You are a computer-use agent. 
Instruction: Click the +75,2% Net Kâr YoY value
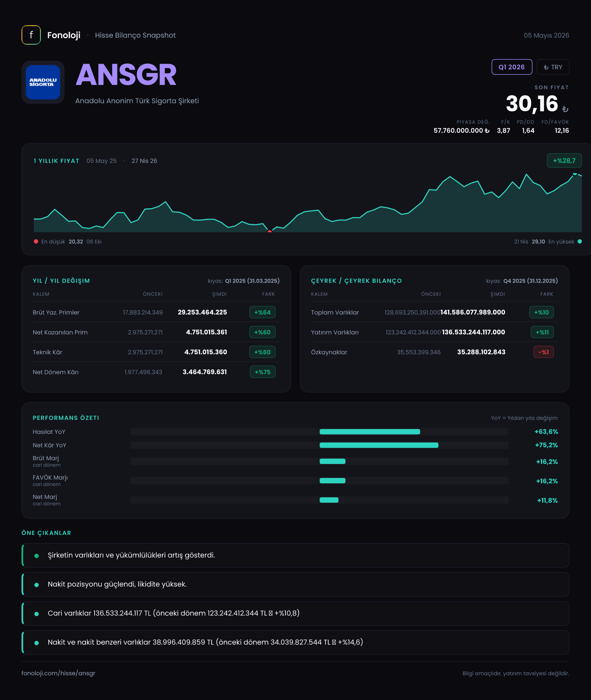coord(546,445)
